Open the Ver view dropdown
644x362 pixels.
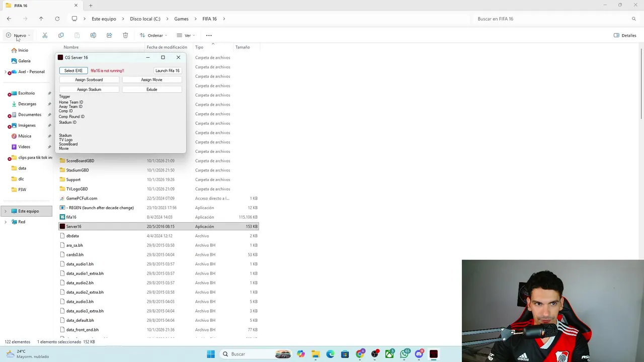pyautogui.click(x=186, y=35)
